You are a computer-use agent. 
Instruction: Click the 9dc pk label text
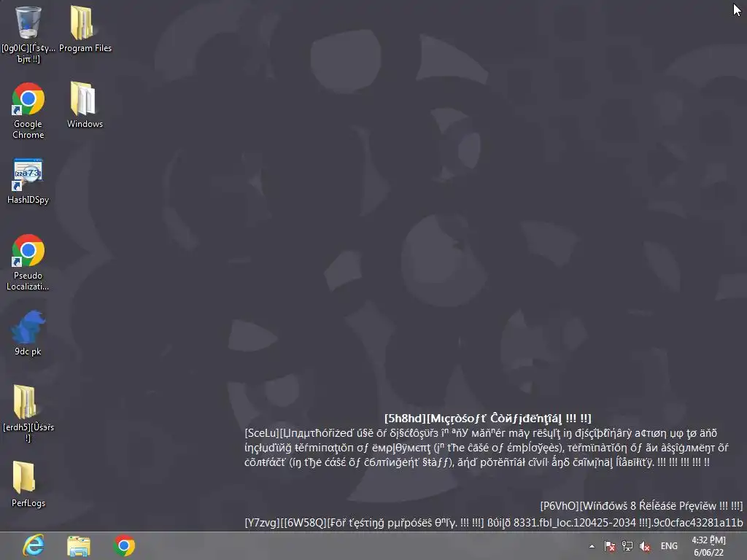point(28,351)
